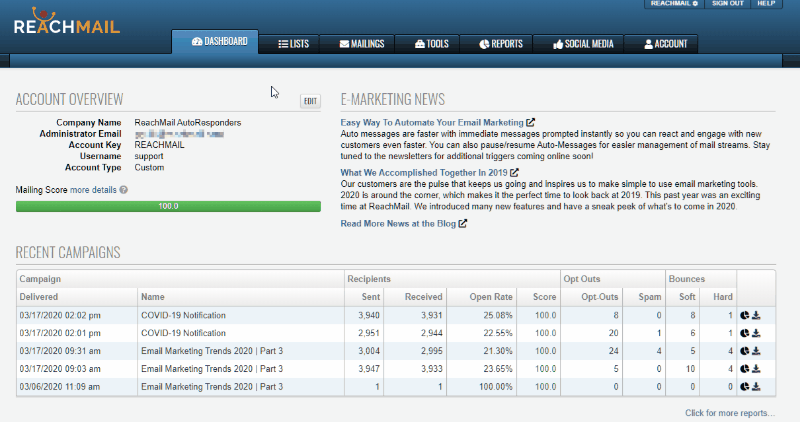800x422 pixels.
Task: Open the Dashboard tab
Action: (215, 42)
